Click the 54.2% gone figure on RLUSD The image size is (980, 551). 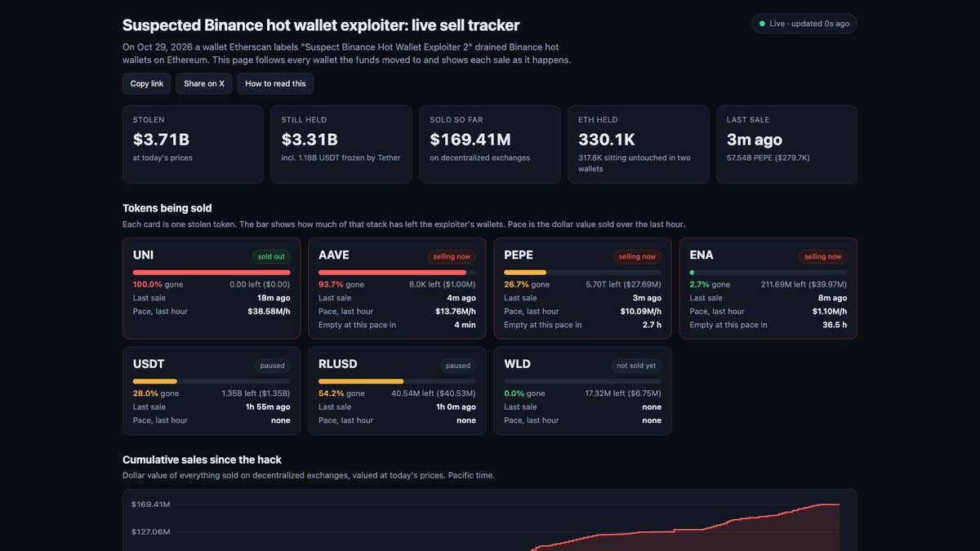tap(341, 393)
